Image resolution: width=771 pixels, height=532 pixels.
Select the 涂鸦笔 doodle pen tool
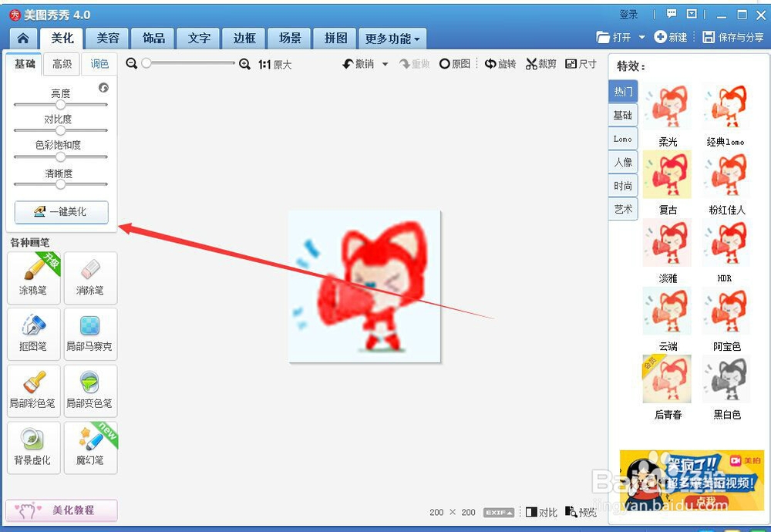point(33,278)
